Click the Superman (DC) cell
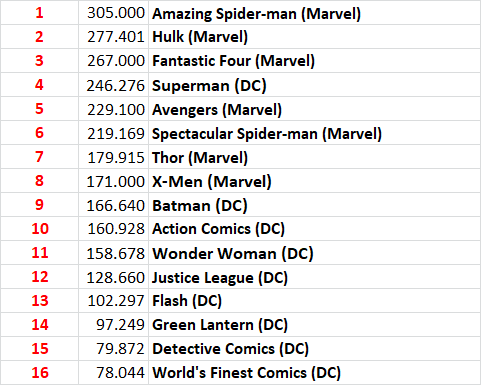 click(314, 85)
